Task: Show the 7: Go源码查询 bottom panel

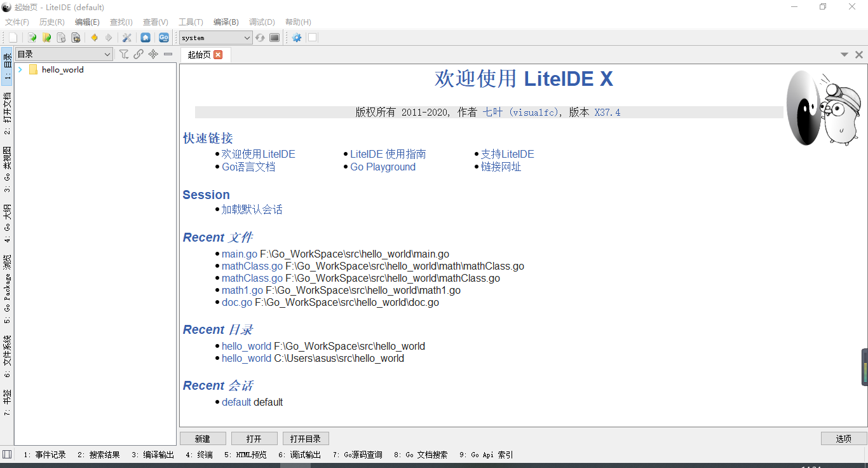Action: coord(357,455)
